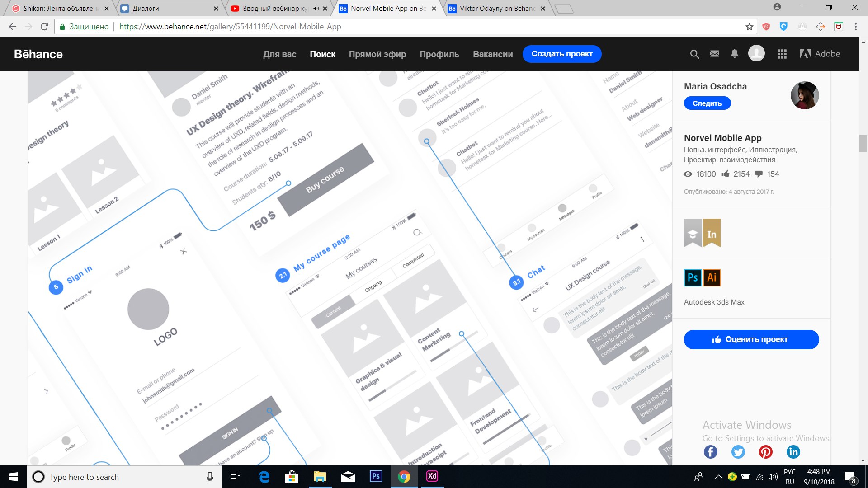Expand hidden system tray icons
Image resolution: width=868 pixels, height=488 pixels.
point(718,477)
